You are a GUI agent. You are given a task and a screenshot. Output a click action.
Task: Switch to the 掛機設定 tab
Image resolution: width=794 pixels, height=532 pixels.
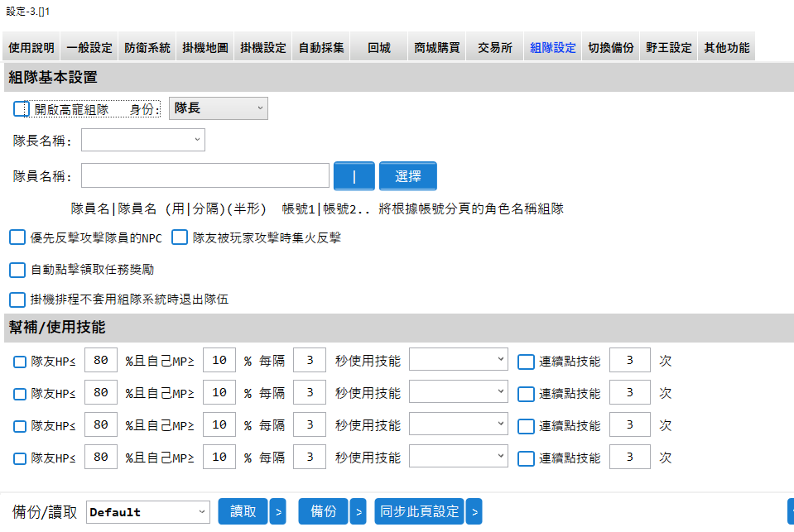(x=263, y=48)
